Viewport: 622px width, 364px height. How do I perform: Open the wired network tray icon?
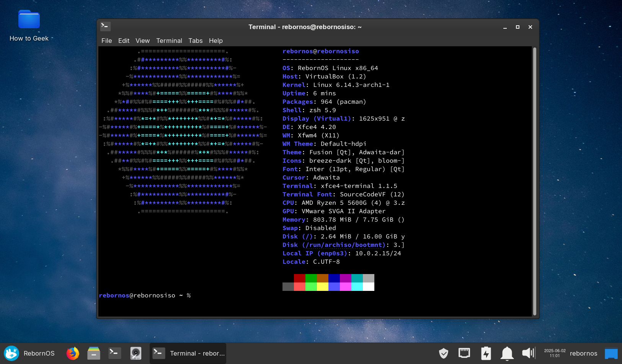click(x=464, y=353)
